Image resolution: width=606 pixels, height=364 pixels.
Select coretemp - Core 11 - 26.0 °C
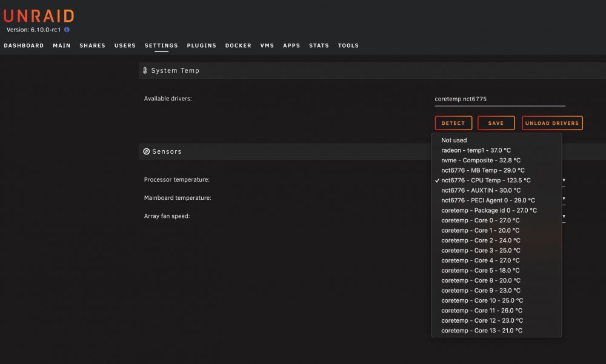coord(496,311)
